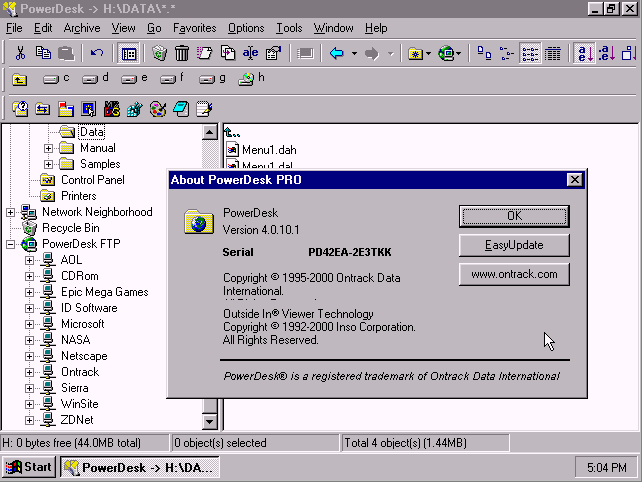
Task: Expand the Manual folder node
Action: [48, 148]
